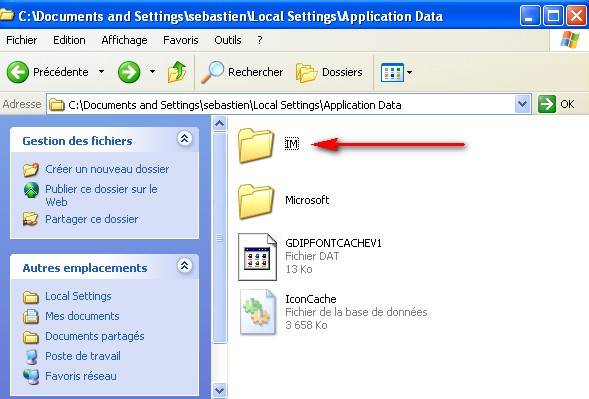Click the IconCache file name

(x=311, y=299)
